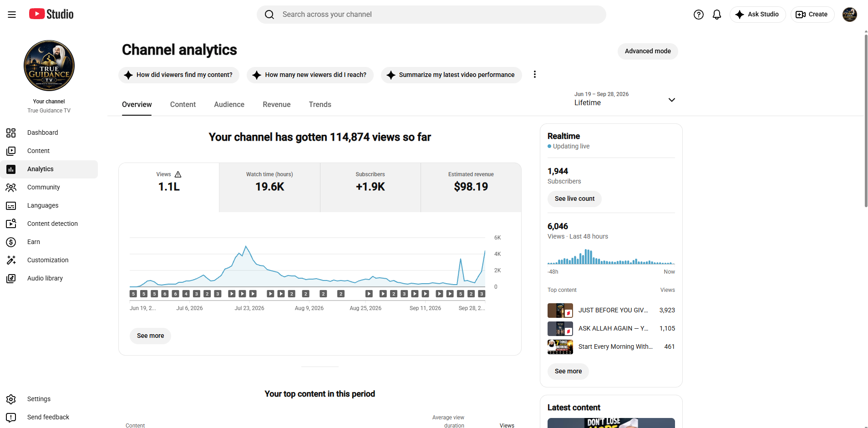
Task: Open the Help question mark icon
Action: 699,15
